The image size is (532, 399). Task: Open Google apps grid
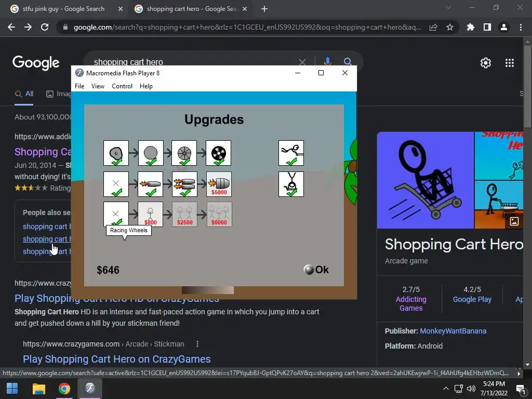coord(510,63)
